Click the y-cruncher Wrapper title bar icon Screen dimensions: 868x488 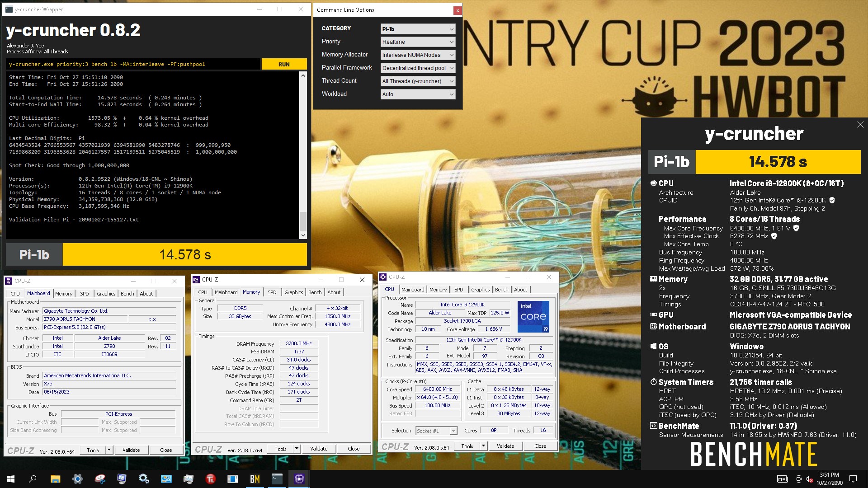(9, 9)
